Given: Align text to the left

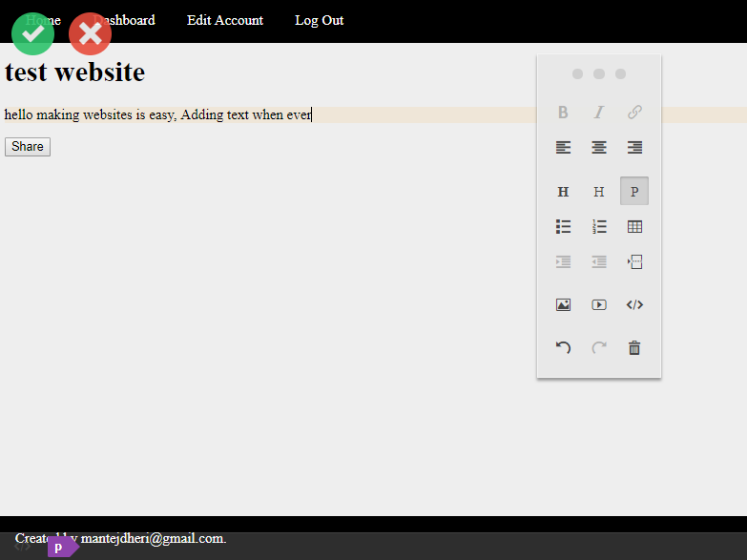Looking at the screenshot, I should [x=564, y=148].
